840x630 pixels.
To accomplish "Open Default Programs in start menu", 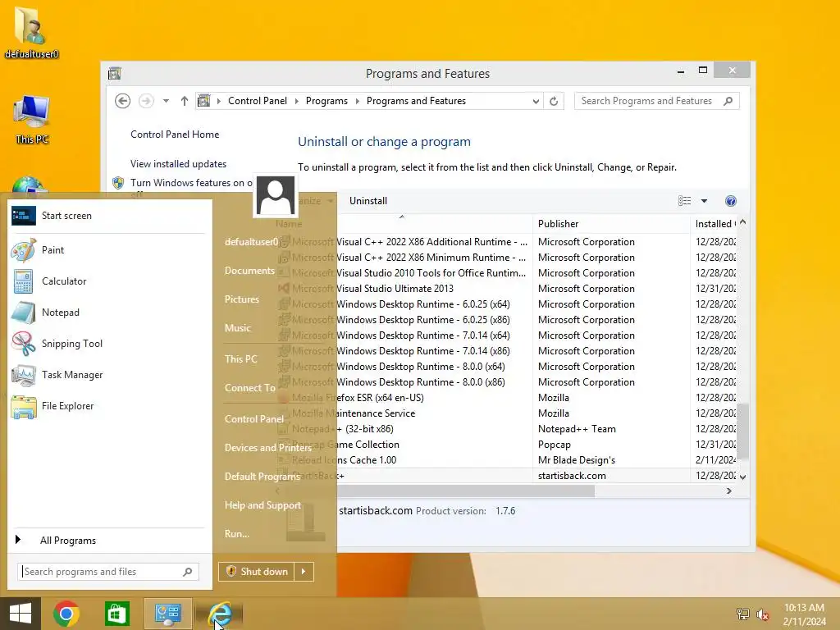I will coord(262,477).
